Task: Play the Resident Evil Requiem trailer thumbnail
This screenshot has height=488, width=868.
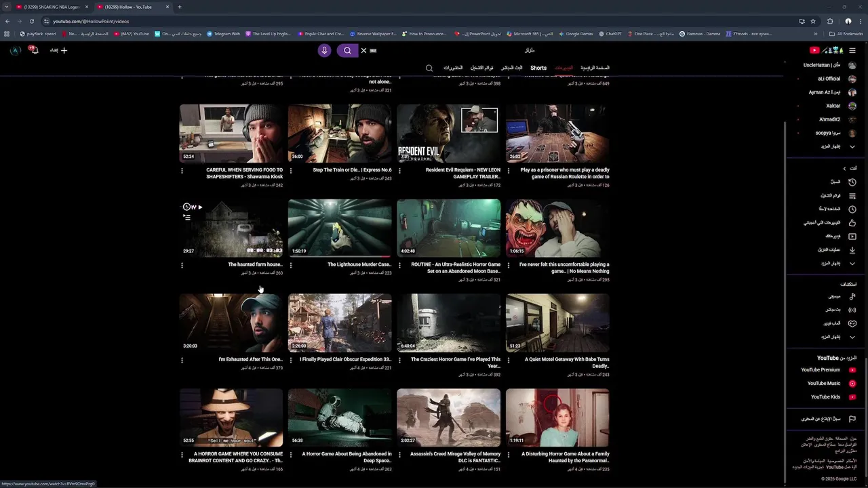Action: click(448, 134)
